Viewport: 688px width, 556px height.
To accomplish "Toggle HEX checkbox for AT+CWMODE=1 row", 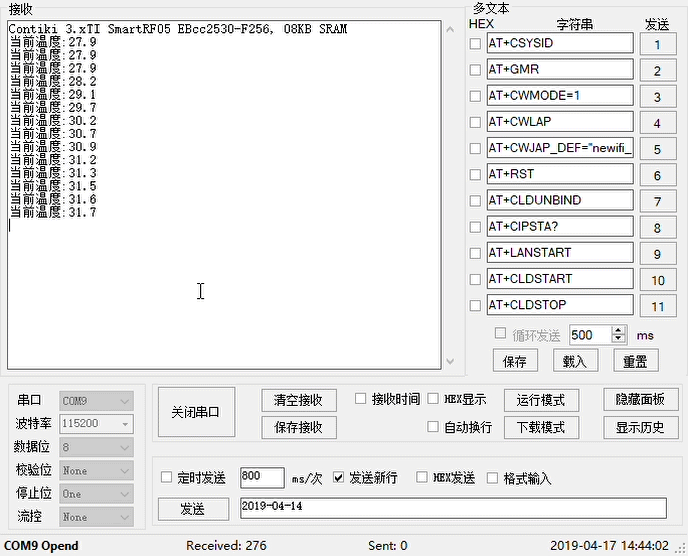I will point(475,96).
